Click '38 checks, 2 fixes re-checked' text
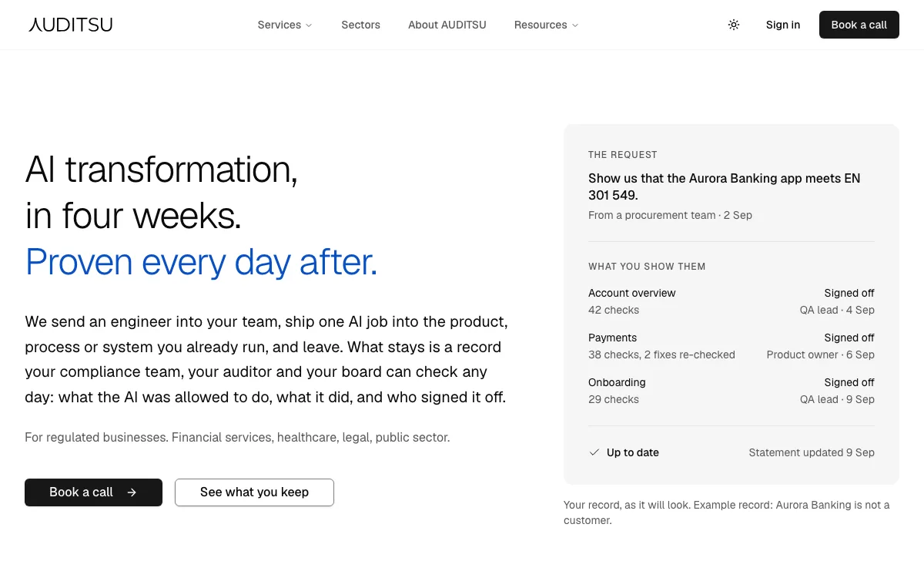This screenshot has width=924, height=578. [x=661, y=355]
